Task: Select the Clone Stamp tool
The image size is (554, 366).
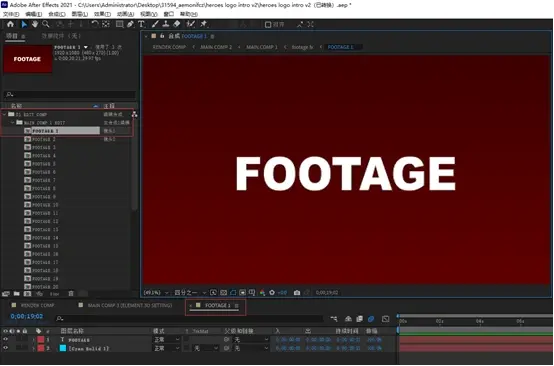Action: pos(166,24)
